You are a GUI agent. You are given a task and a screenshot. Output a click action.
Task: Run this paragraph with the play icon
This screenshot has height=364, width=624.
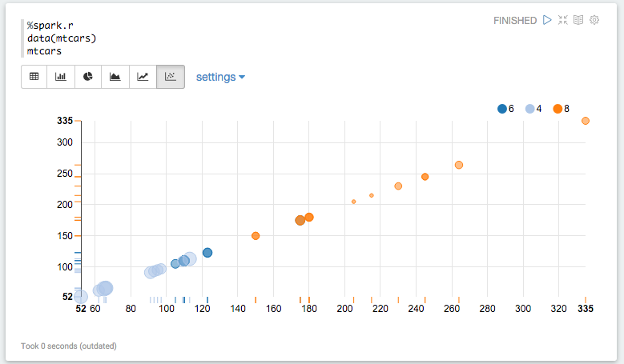click(x=547, y=20)
